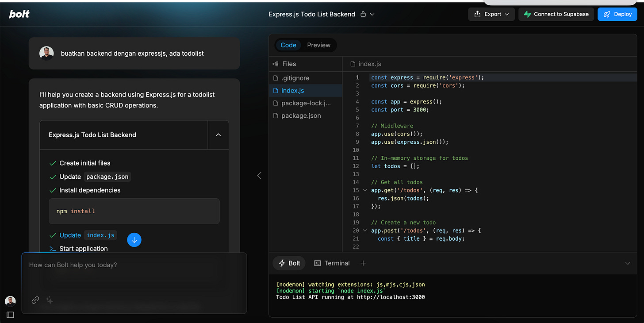Collapse chat with the left chevron
The height and width of the screenshot is (323, 644).
click(259, 176)
